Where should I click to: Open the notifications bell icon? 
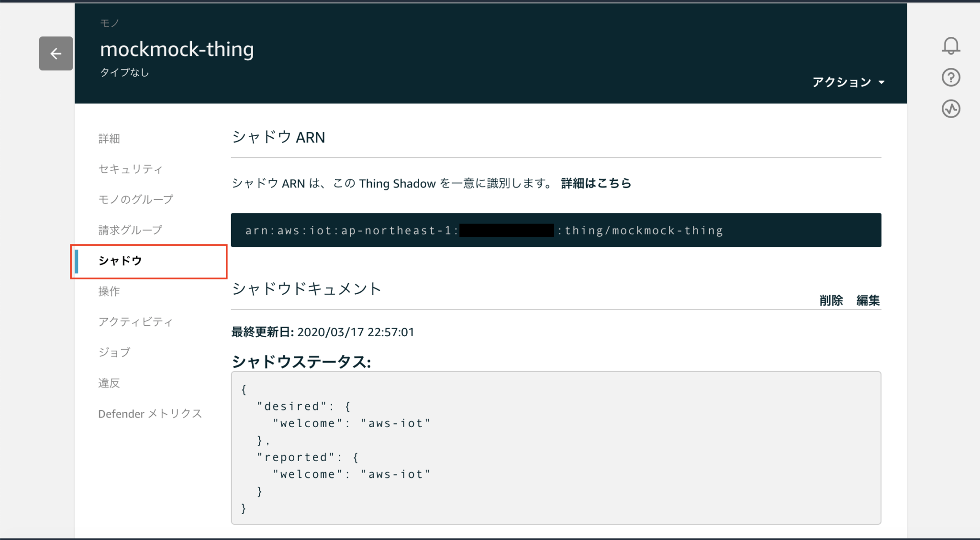[951, 46]
